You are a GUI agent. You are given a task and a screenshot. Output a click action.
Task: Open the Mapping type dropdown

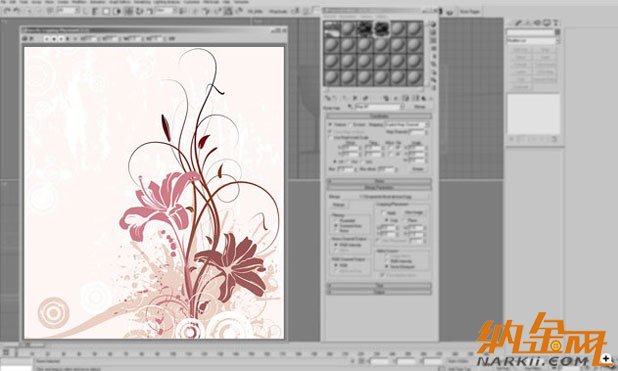point(406,125)
